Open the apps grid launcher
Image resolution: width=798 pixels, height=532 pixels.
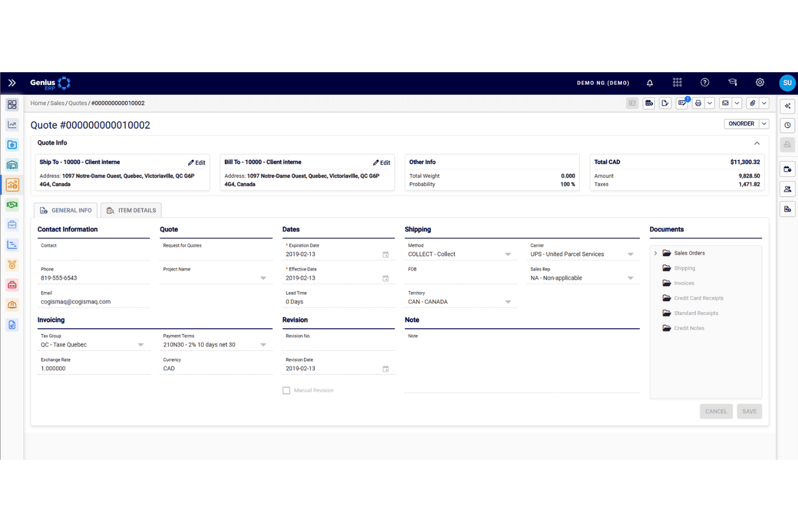(677, 82)
